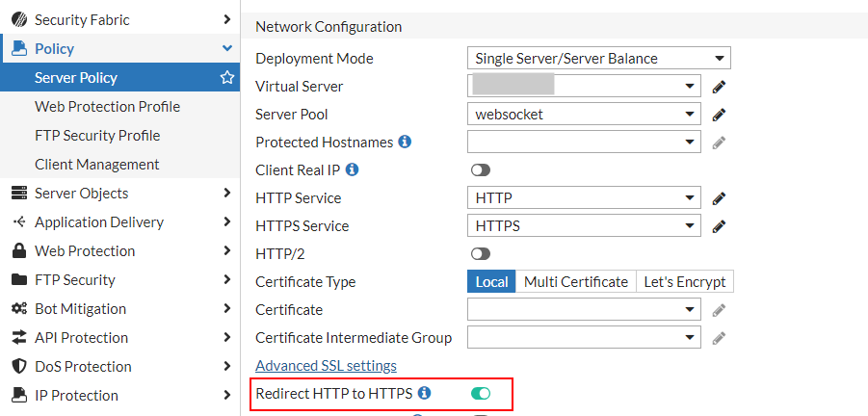
Task: Turn on the HTTP/2 switch
Action: tap(480, 254)
